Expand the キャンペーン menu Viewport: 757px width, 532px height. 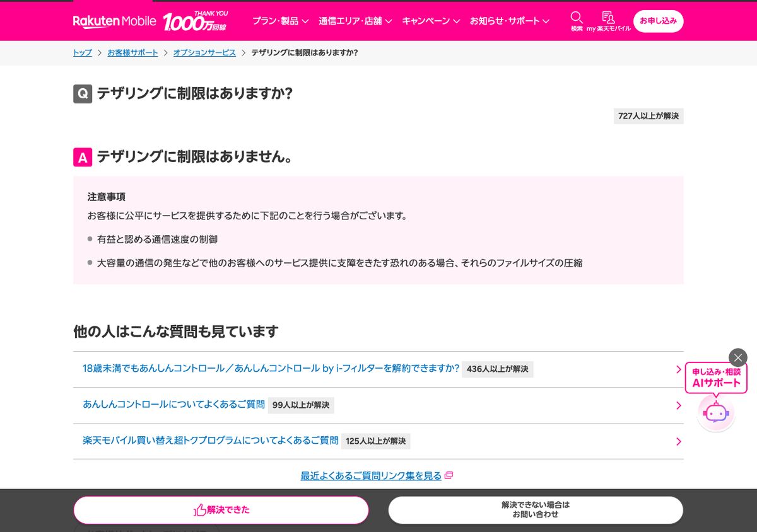click(431, 21)
